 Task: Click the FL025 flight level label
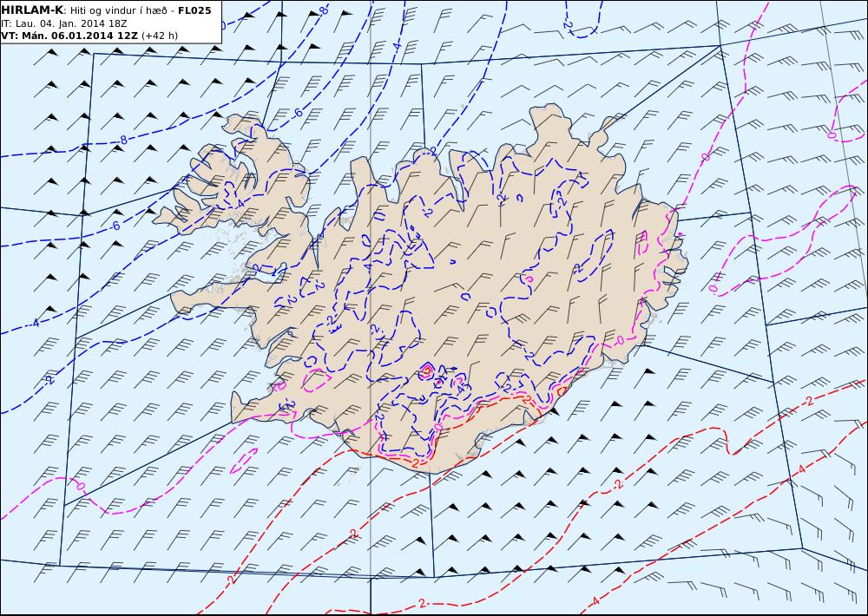click(x=194, y=10)
